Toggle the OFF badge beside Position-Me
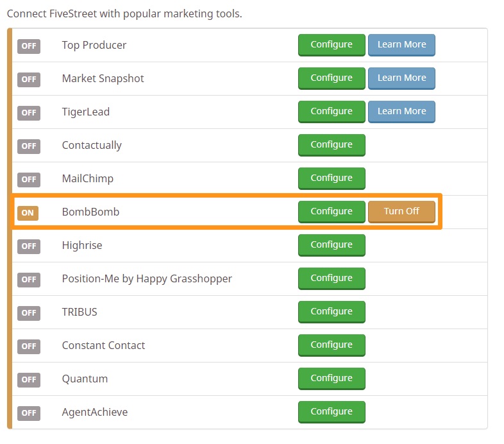The image size is (504, 444). tap(29, 279)
